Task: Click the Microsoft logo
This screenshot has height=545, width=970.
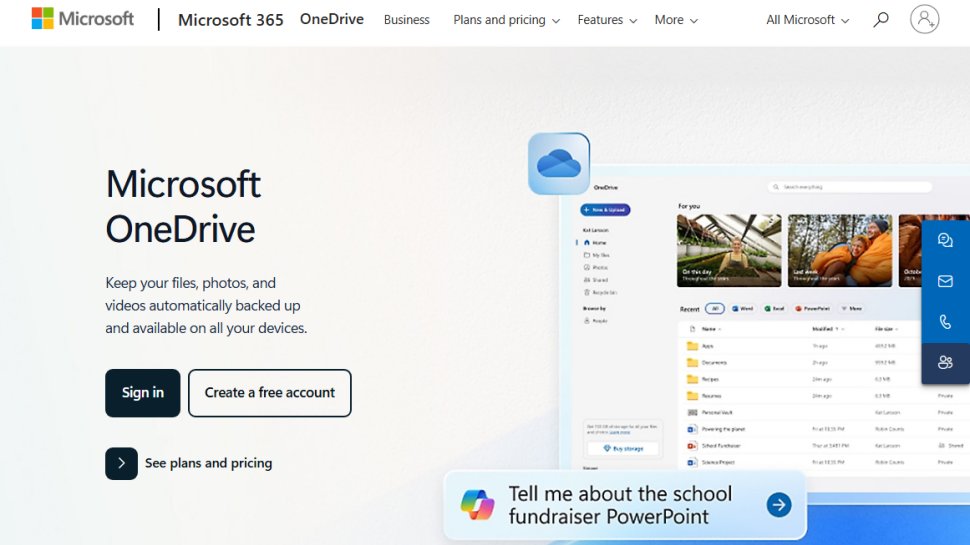Action: point(82,19)
